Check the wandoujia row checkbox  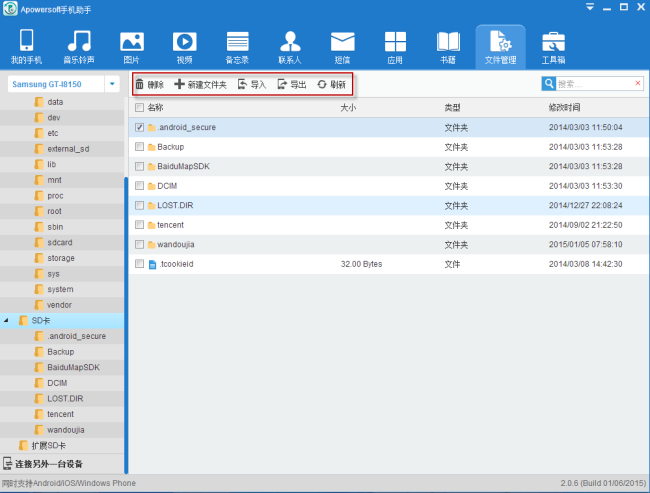tap(139, 244)
